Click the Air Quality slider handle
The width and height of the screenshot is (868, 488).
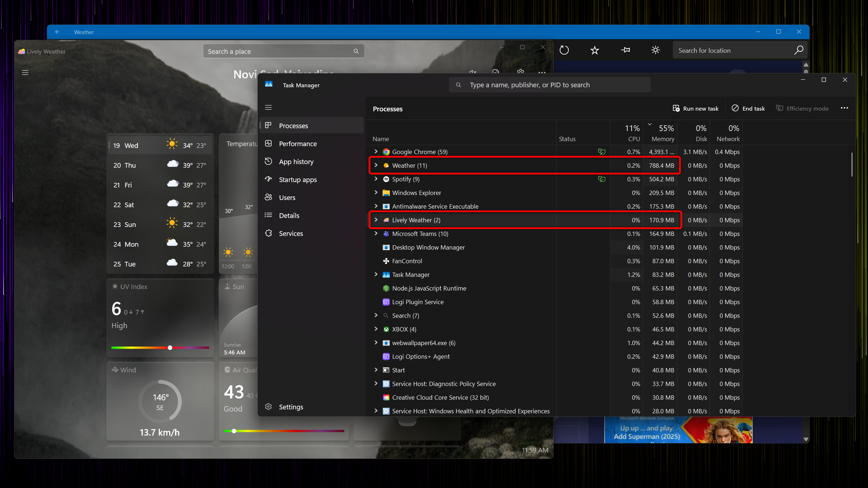tap(234, 431)
